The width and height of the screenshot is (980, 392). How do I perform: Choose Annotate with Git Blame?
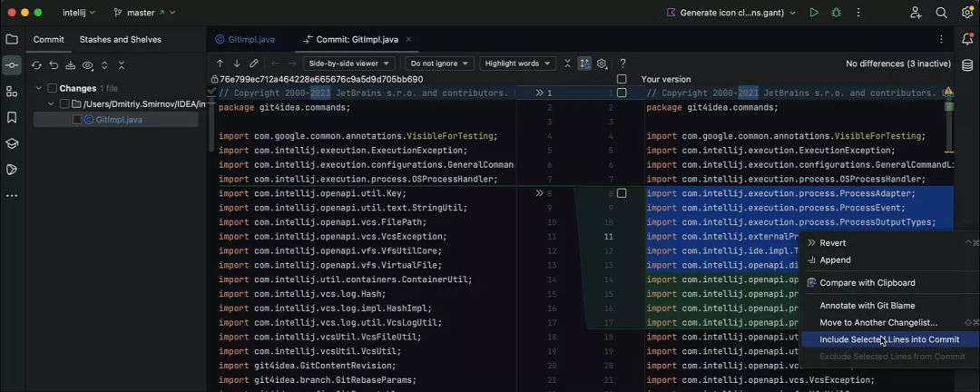867,306
